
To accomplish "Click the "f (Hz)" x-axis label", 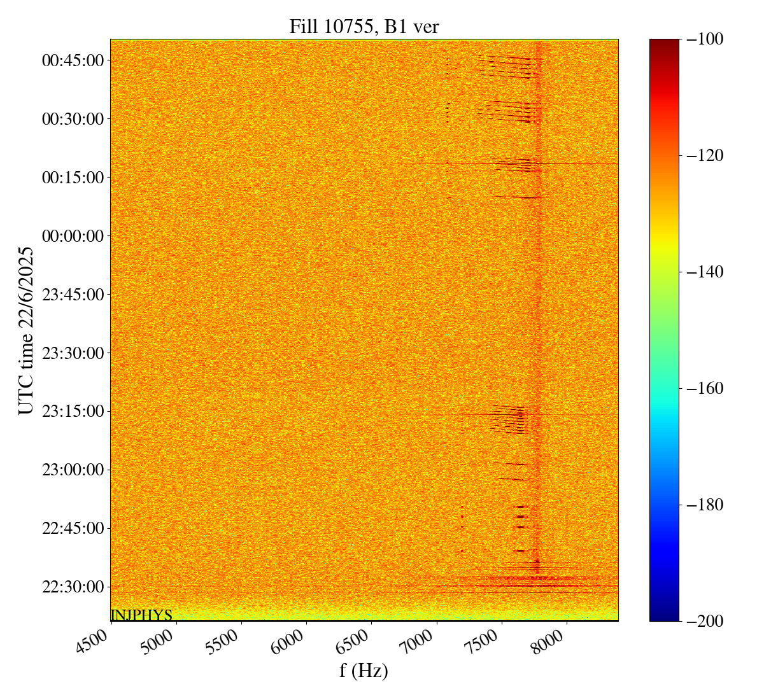I will tap(364, 670).
